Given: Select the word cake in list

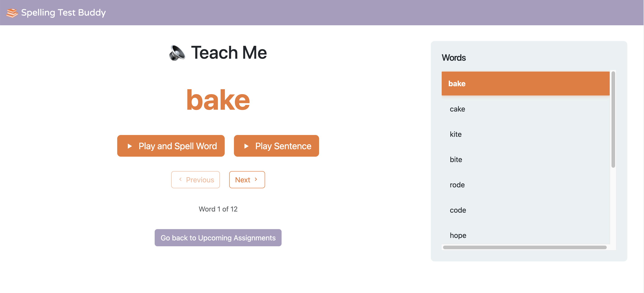Looking at the screenshot, I should click(x=457, y=109).
